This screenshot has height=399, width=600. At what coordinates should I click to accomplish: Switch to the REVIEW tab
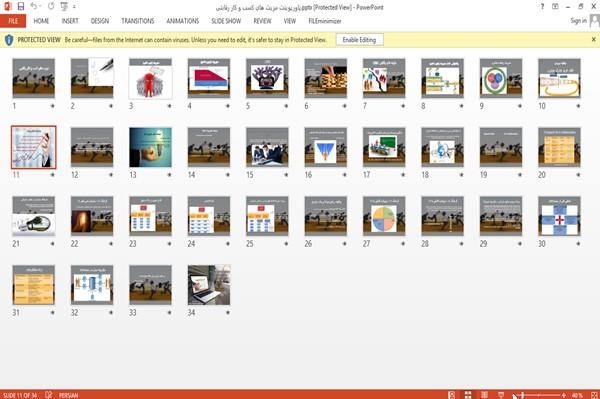(x=262, y=21)
